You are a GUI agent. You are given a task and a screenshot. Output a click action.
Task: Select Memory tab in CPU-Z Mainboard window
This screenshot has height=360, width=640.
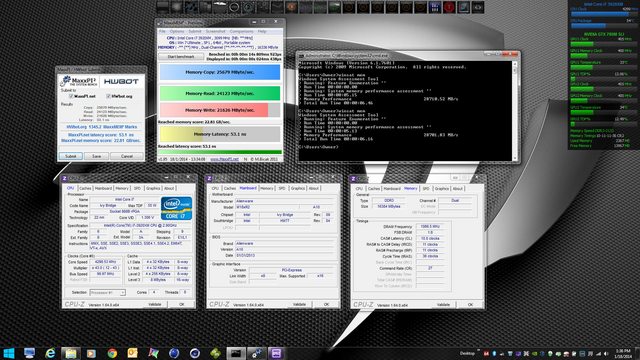click(x=267, y=188)
